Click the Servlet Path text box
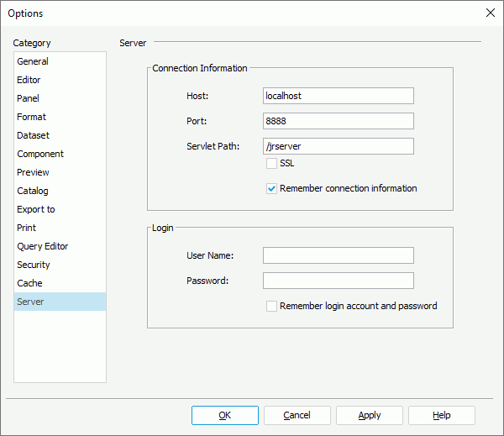This screenshot has width=504, height=436. point(339,146)
